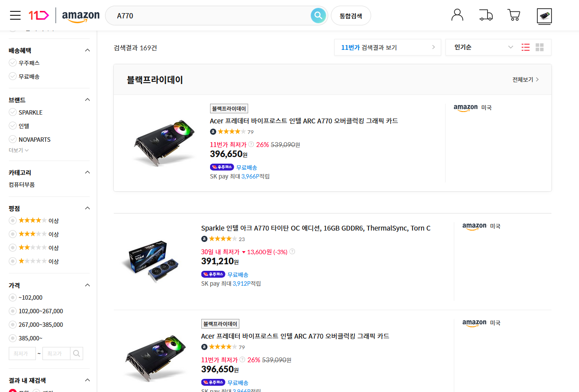This screenshot has height=392, width=579.
Task: Click the search magnifier button
Action: tap(319, 16)
